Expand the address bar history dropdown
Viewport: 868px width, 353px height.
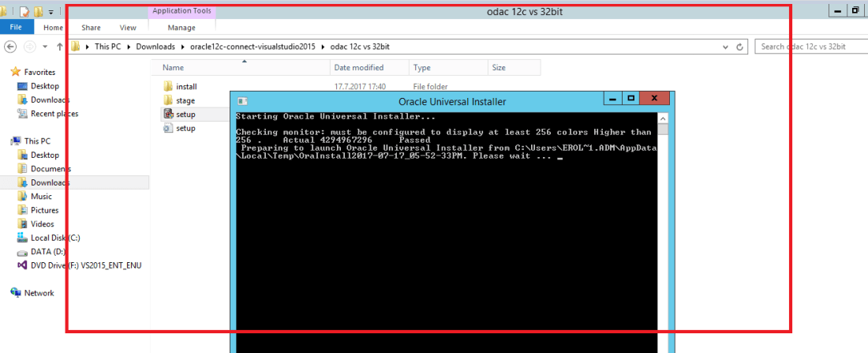pos(725,47)
